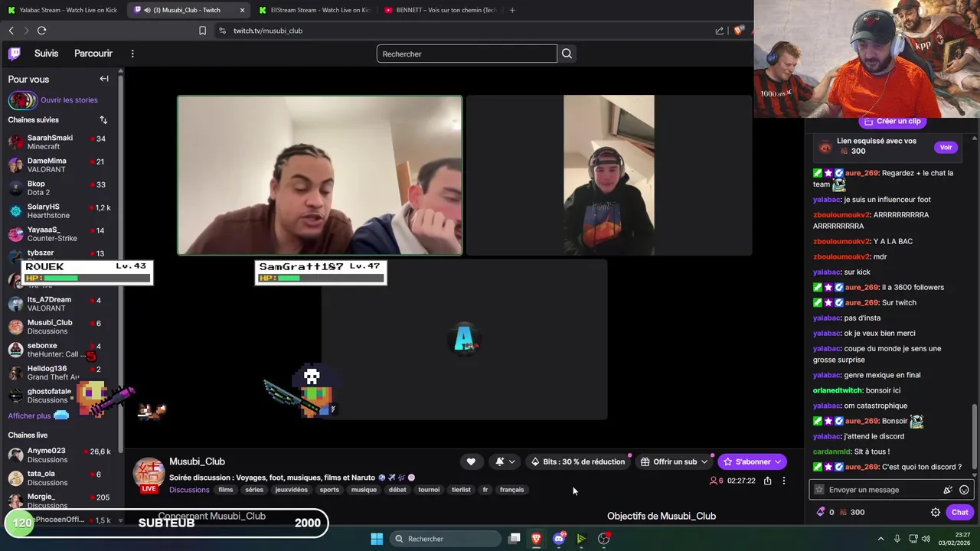
Task: Open Brave from the taskbar
Action: [536, 539]
